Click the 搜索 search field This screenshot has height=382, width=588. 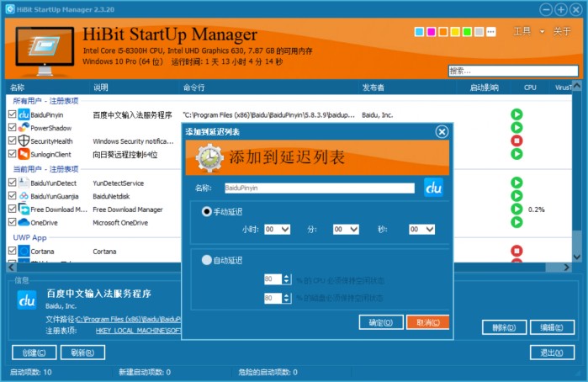tap(513, 71)
